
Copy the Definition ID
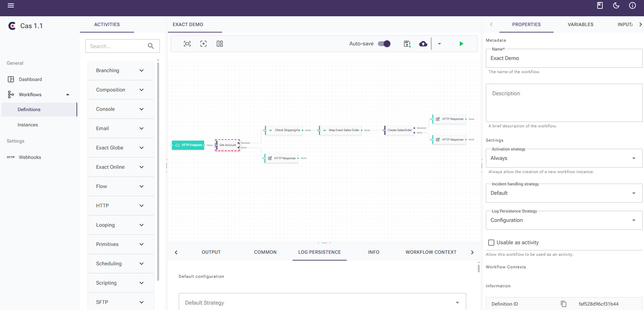click(x=564, y=304)
